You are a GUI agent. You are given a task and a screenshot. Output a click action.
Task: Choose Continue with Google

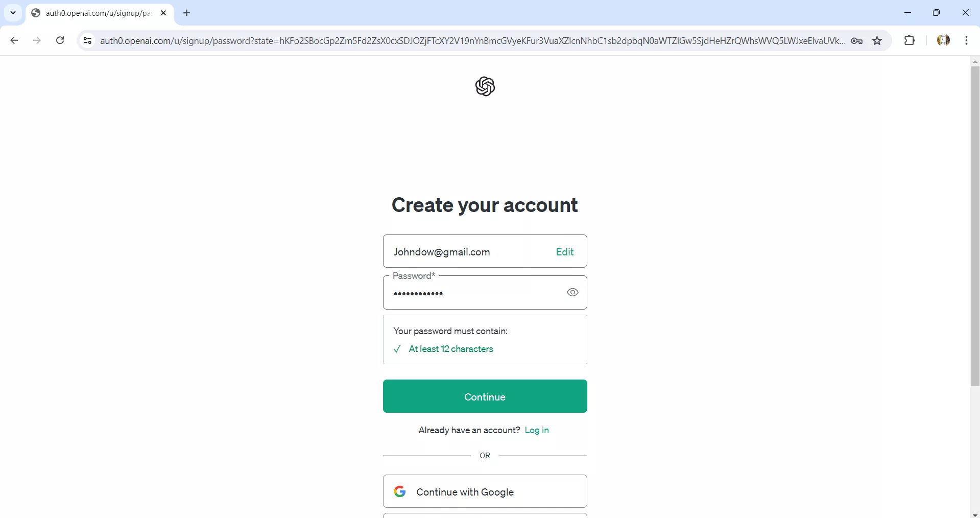485,491
